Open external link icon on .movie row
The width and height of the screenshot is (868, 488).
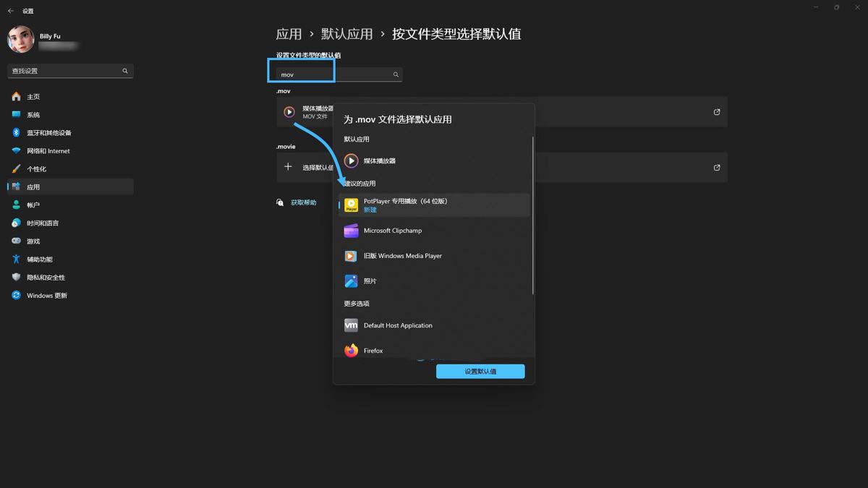click(x=717, y=168)
